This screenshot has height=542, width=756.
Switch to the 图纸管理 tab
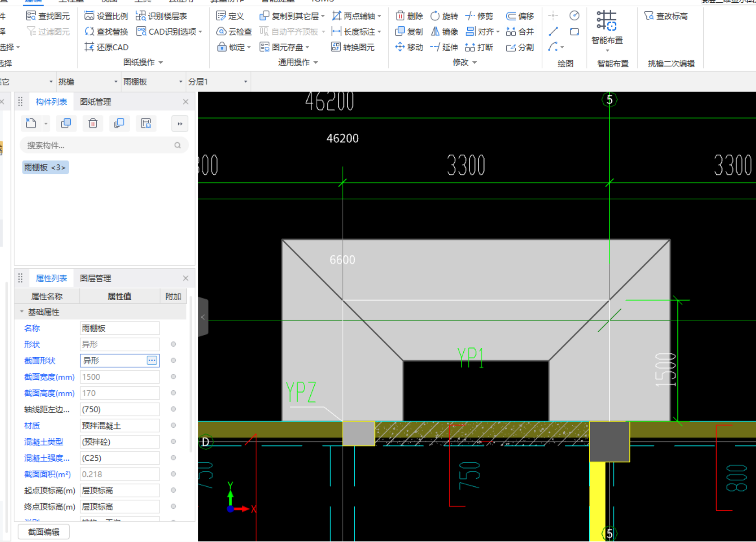tap(96, 102)
